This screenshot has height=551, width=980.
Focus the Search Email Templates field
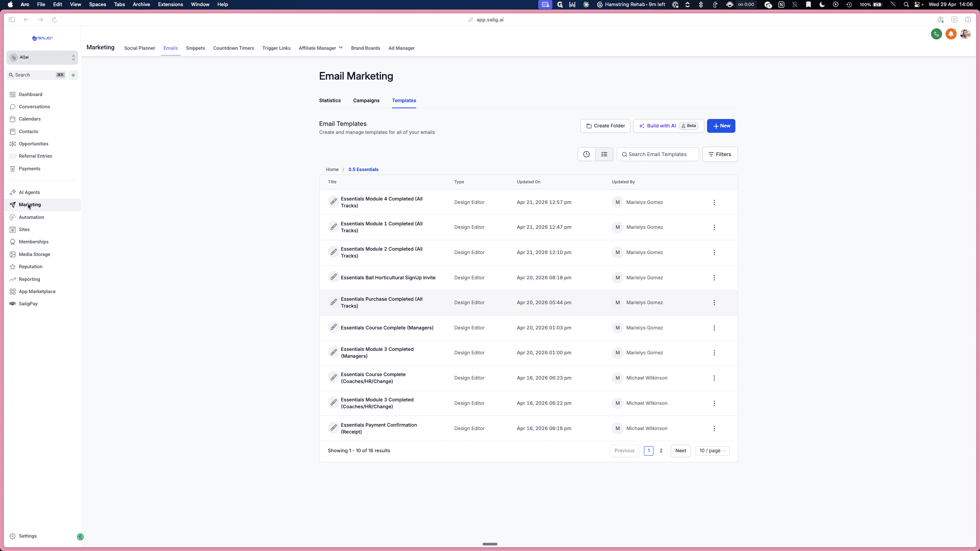pos(657,154)
